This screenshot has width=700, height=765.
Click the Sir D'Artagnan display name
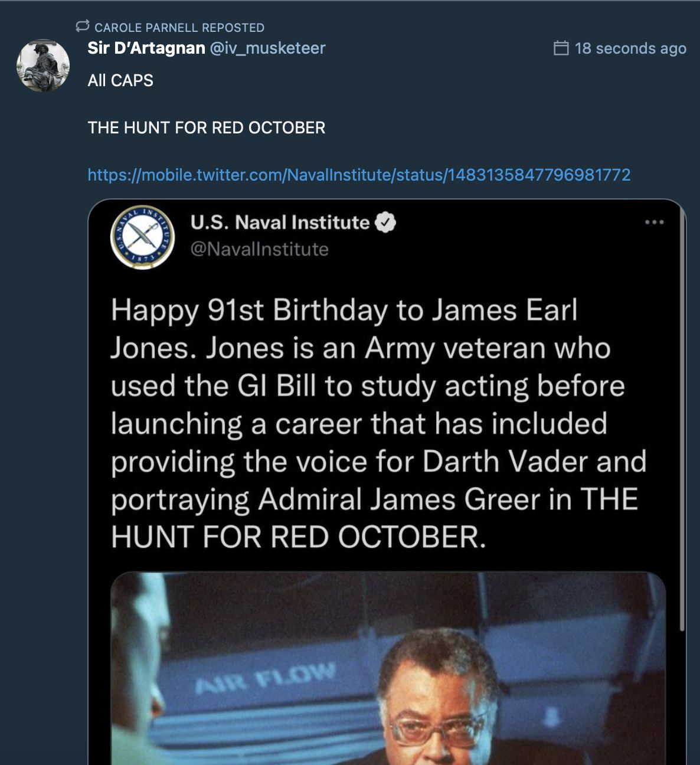(146, 48)
